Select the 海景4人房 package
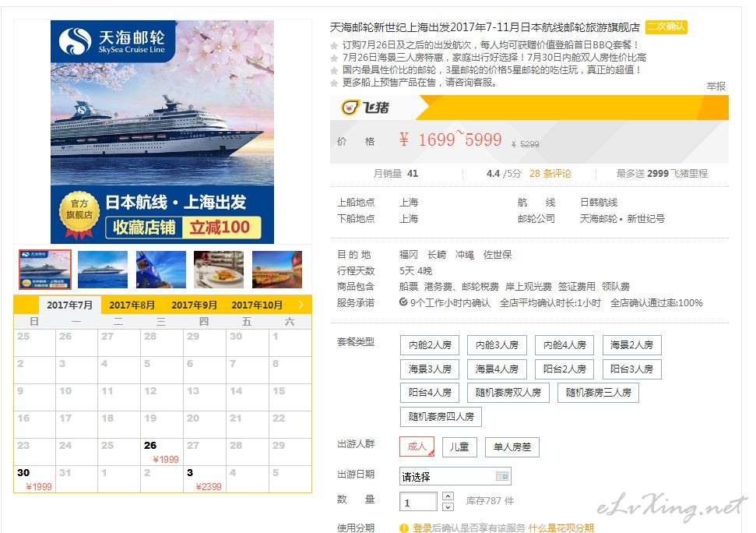Image resolution: width=756 pixels, height=533 pixels. click(497, 369)
